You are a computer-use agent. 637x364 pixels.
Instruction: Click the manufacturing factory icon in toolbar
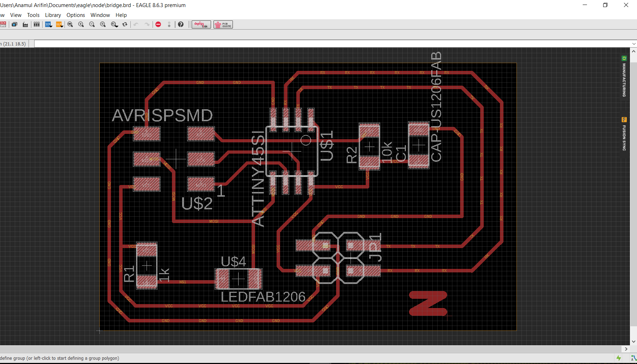click(x=25, y=24)
